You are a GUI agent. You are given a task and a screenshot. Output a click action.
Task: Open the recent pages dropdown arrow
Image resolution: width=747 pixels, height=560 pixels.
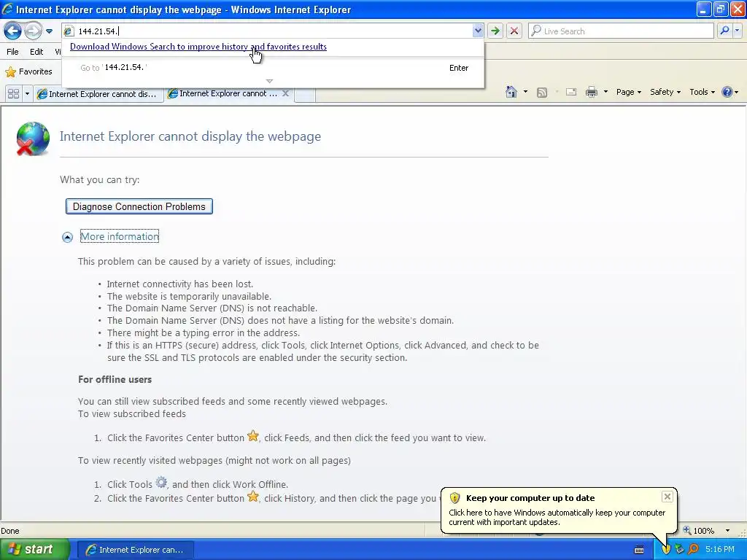[49, 31]
